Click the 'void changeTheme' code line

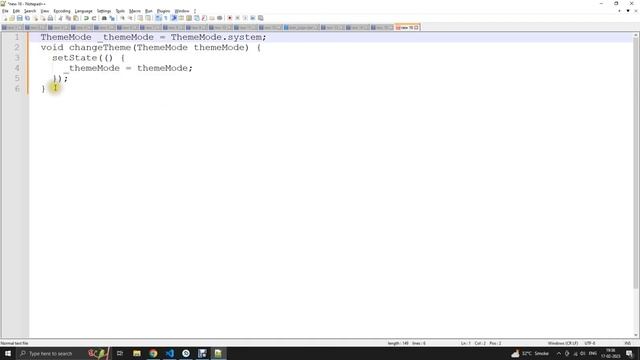pyautogui.click(x=151, y=47)
